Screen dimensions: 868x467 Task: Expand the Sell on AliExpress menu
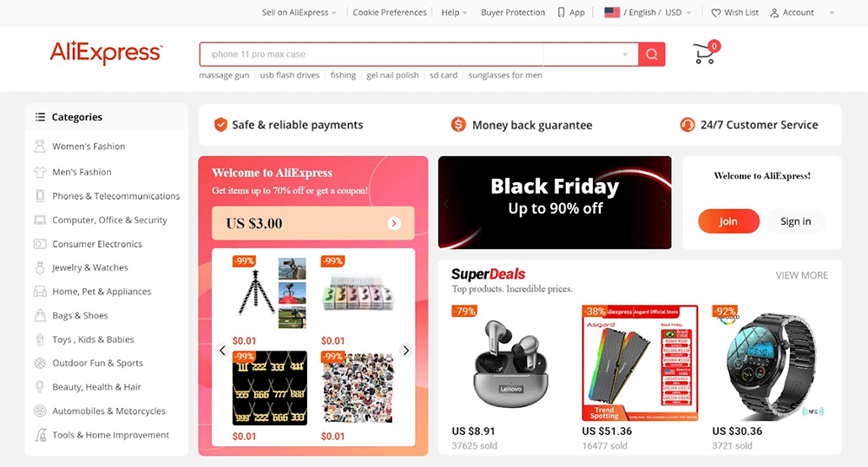pyautogui.click(x=299, y=12)
